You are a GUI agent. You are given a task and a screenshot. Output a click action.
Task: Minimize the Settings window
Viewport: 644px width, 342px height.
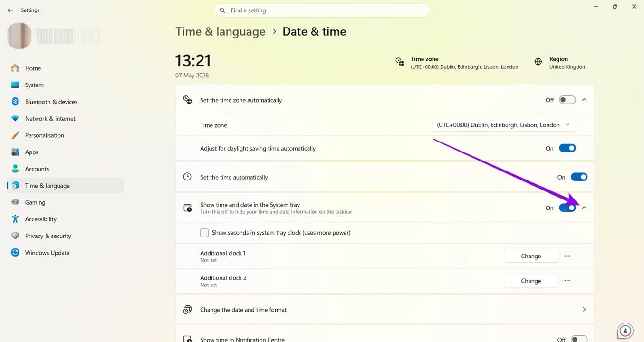point(596,7)
